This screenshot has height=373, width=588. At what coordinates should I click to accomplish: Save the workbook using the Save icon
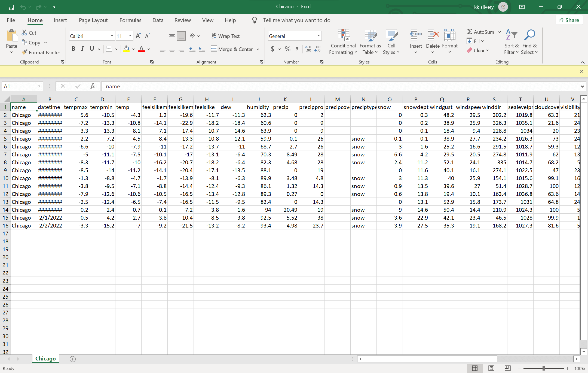point(11,7)
